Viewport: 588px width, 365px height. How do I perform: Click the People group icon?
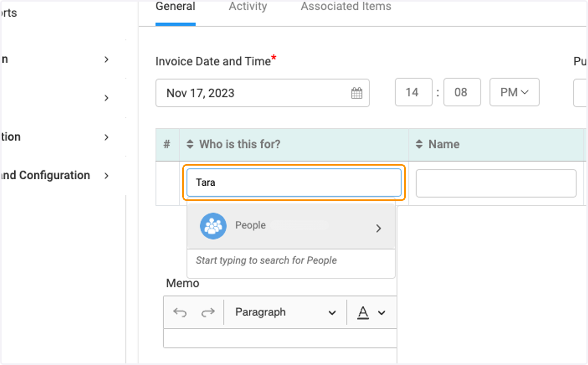pyautogui.click(x=213, y=226)
